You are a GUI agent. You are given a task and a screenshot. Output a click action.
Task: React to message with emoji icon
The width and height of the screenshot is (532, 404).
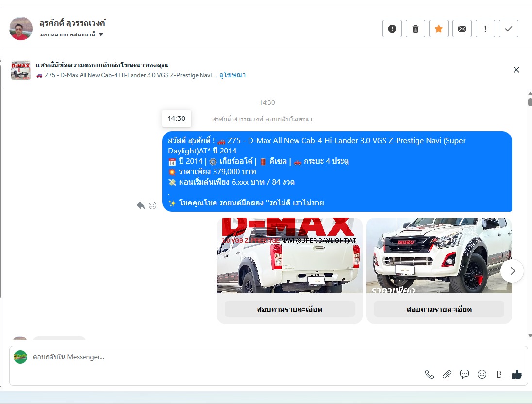click(x=152, y=205)
